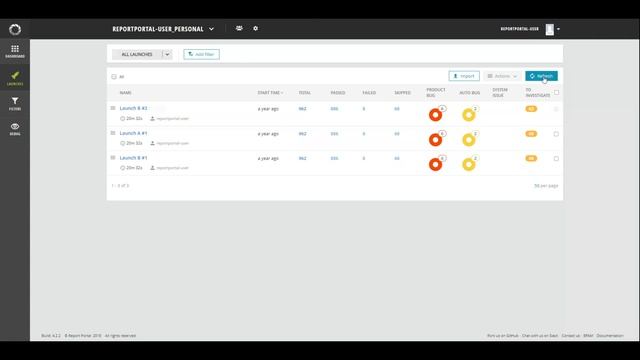The height and width of the screenshot is (360, 640).
Task: Click the System Issue column header
Action: click(500, 93)
